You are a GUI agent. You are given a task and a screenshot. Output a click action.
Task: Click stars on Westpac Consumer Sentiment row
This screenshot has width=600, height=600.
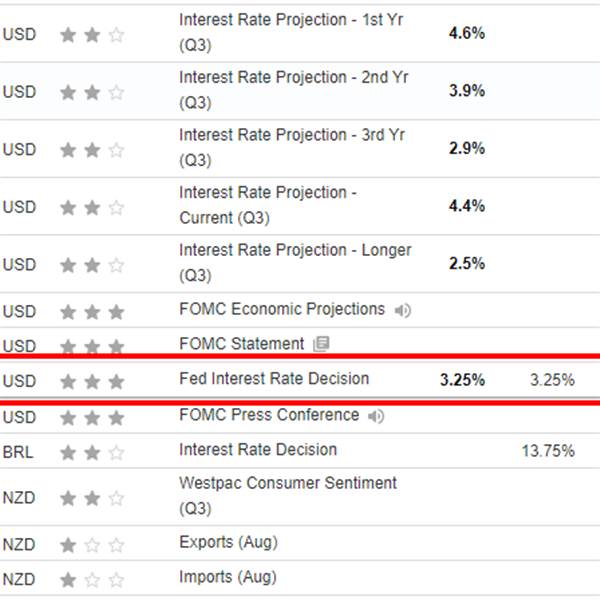click(x=92, y=498)
